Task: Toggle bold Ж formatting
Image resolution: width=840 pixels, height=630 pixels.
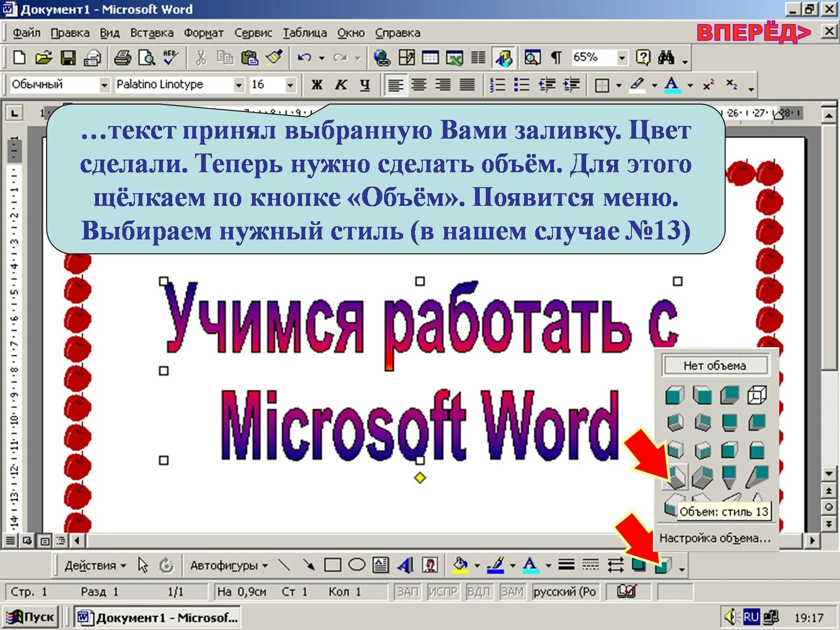Action: (317, 85)
